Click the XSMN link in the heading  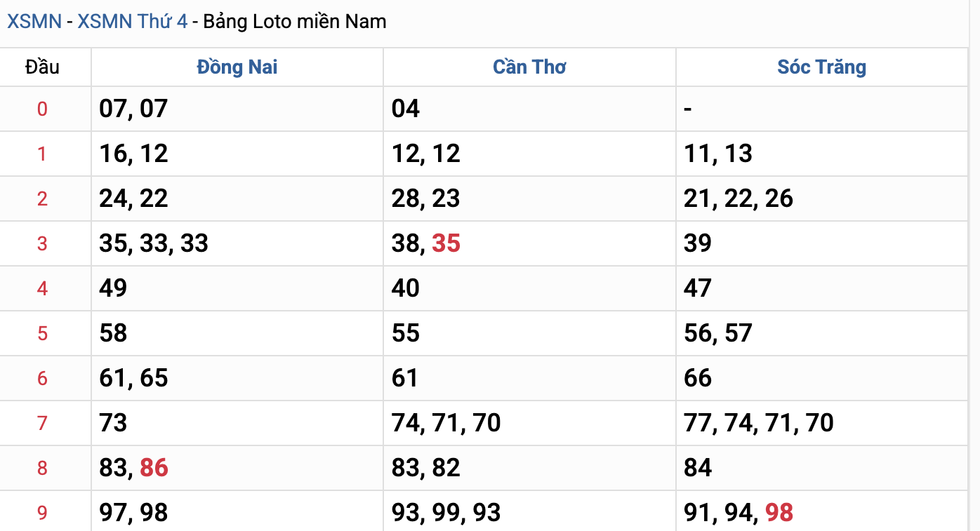[34, 22]
